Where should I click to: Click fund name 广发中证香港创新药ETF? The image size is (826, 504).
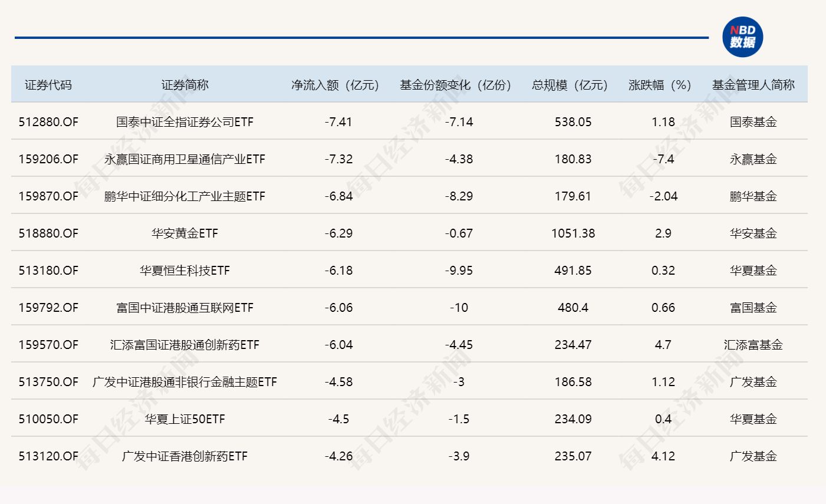[x=185, y=456]
